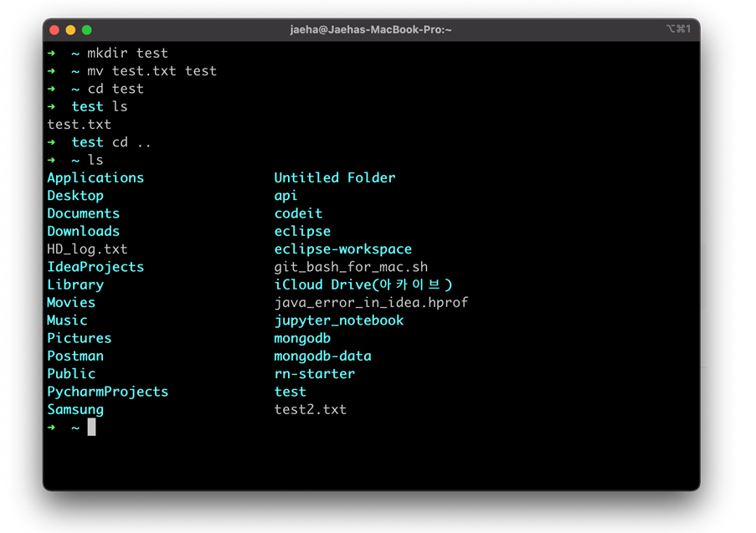Image resolution: width=756 pixels, height=533 pixels.
Task: Click the Pictures directory entry
Action: coord(79,338)
